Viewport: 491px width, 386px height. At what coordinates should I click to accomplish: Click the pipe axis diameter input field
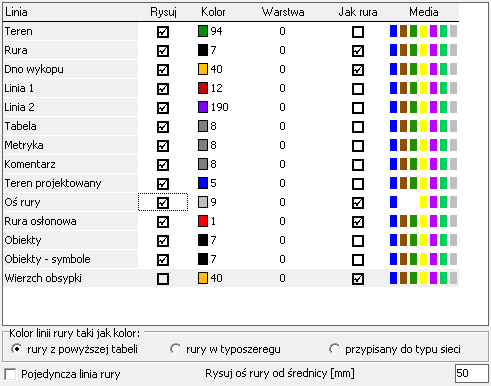click(471, 373)
